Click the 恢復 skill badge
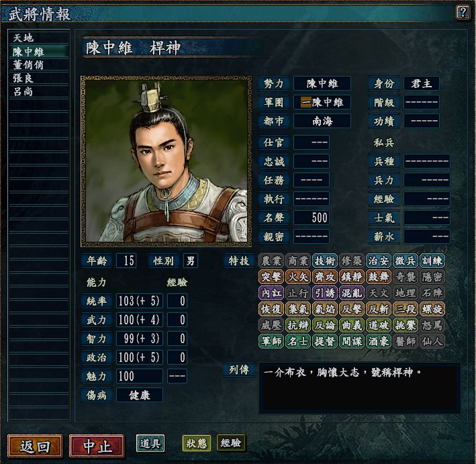 pyautogui.click(x=271, y=309)
